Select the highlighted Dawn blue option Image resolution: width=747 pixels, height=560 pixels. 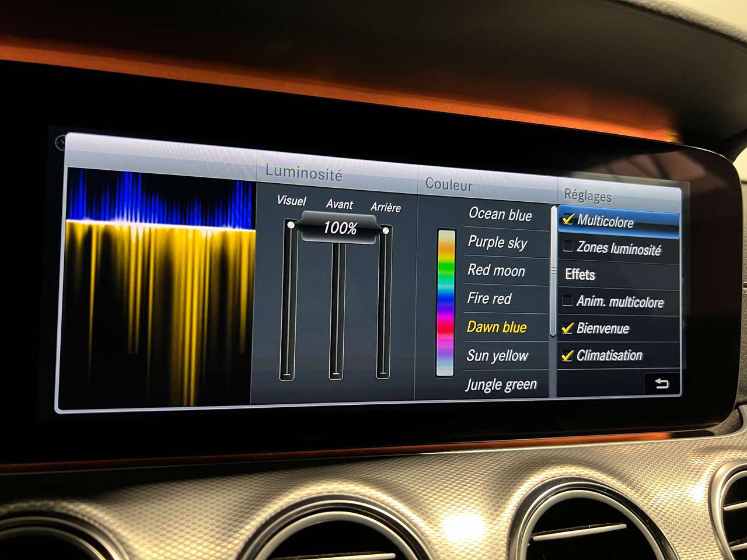497,327
